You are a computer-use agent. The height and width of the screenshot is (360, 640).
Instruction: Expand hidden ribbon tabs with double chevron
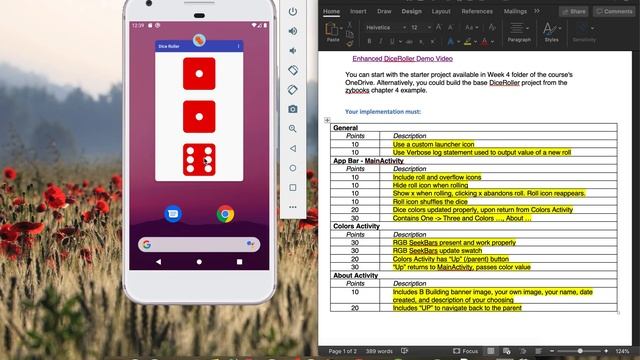tap(537, 11)
